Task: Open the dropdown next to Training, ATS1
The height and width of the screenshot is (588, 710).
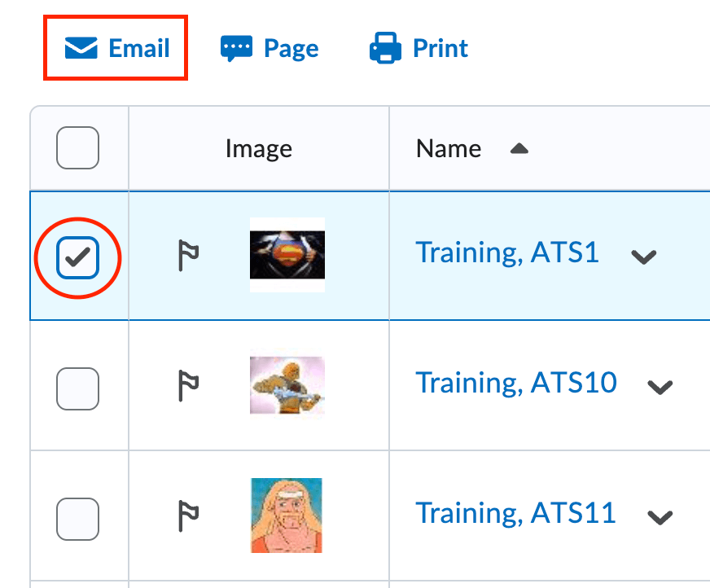Action: coord(643,257)
